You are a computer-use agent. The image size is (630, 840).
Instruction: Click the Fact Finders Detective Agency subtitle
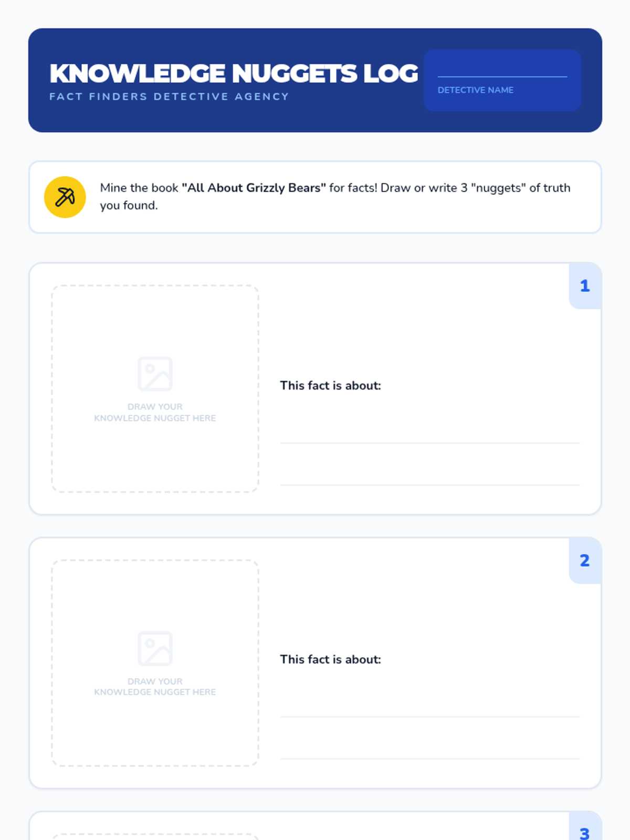point(169,97)
